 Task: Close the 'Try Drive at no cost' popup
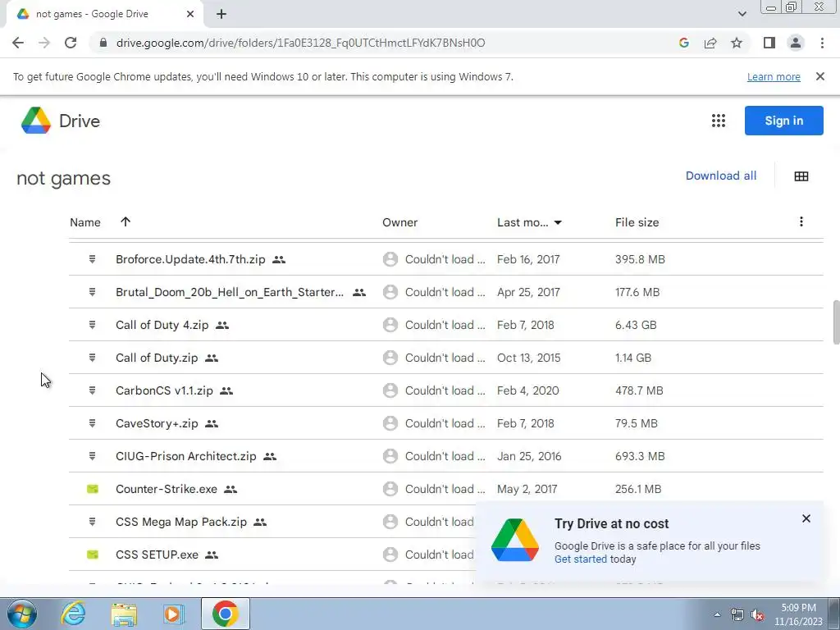point(806,518)
